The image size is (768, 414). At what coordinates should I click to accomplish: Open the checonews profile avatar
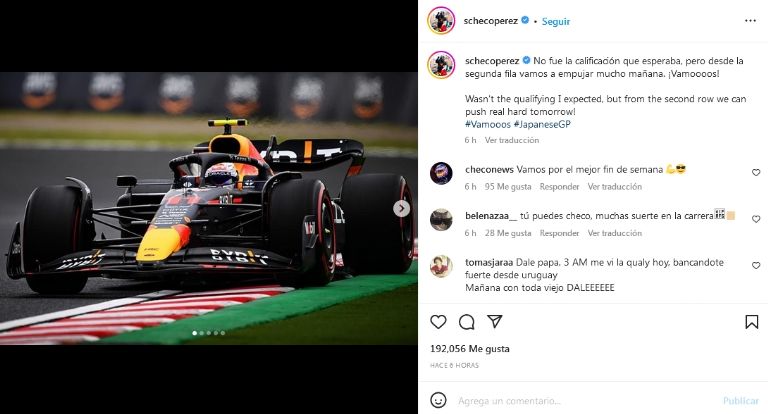click(441, 173)
